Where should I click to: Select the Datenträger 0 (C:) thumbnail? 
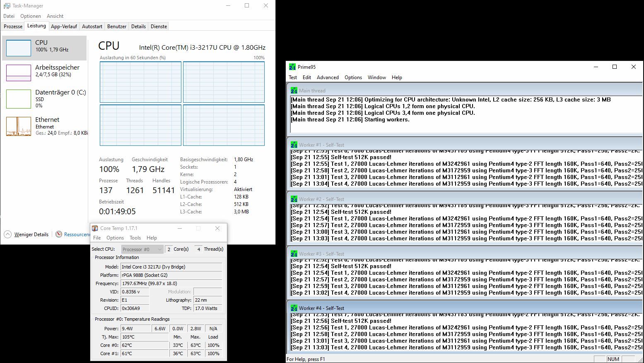19,99
